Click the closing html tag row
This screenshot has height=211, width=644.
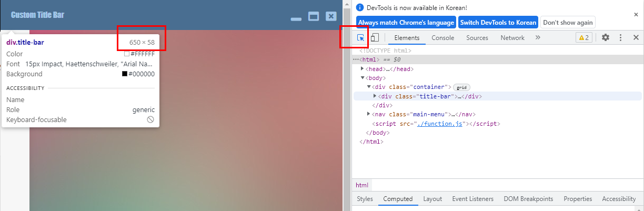click(x=498, y=142)
